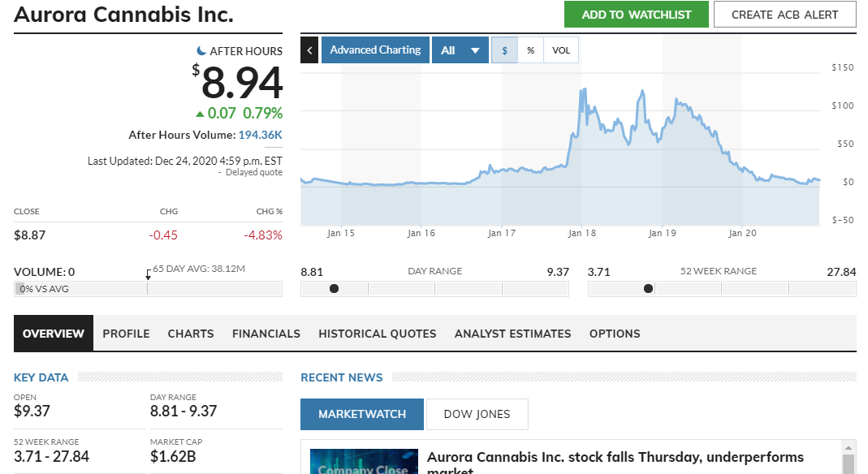Click the Open $9.37 value
Screen dimensions: 868x474
[x=32, y=411]
